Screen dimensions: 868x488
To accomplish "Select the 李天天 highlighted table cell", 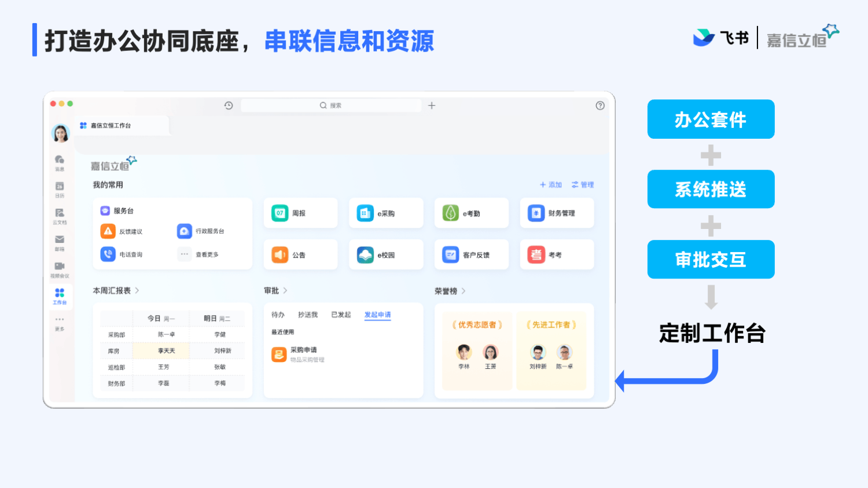I will (x=161, y=351).
